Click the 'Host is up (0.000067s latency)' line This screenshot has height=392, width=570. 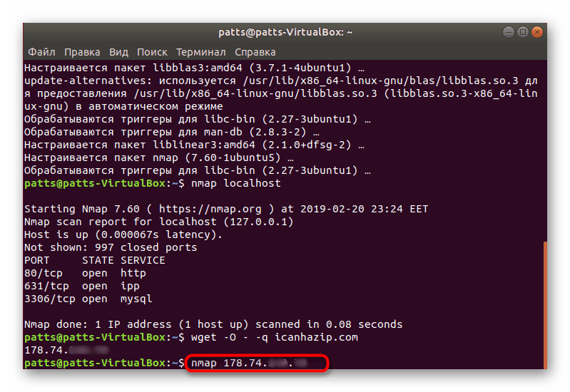[123, 234]
